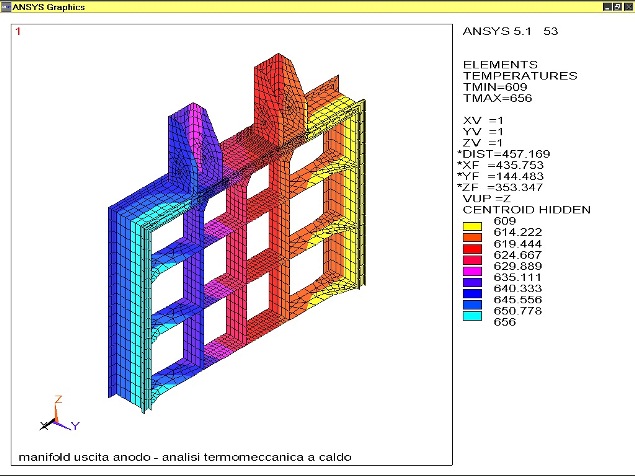This screenshot has width=635, height=476.
Task: Click the yellow 609 legend swatch
Action: click(x=472, y=226)
